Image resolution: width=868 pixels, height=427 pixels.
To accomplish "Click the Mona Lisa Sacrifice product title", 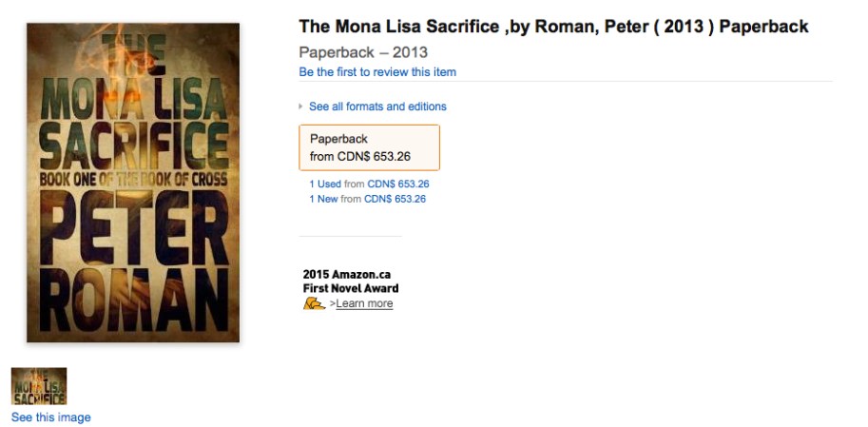I will pos(553,27).
